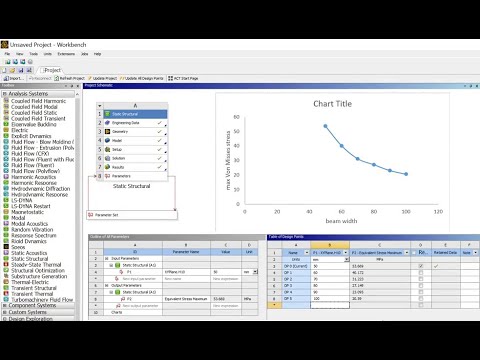Open the Help menu
Image resolution: width=480 pixels, height=360 pixels.
click(x=97, y=54)
